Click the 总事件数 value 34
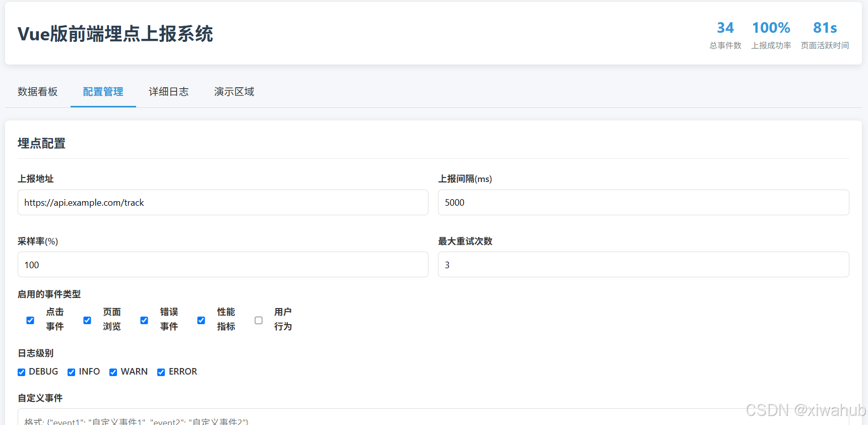 725,28
